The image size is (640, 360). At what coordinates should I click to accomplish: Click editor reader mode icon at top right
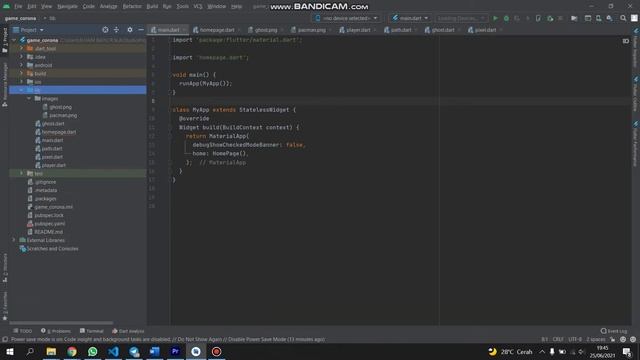click(x=626, y=41)
